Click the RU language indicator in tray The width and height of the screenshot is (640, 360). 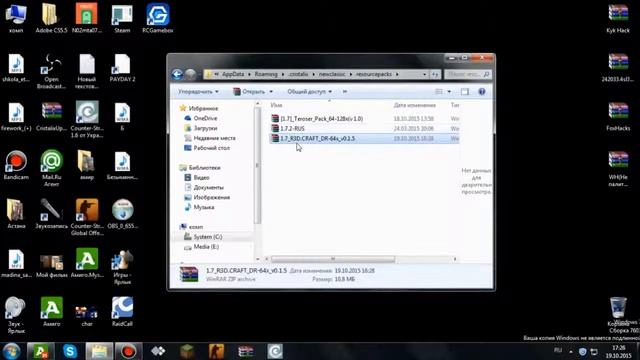(x=558, y=351)
